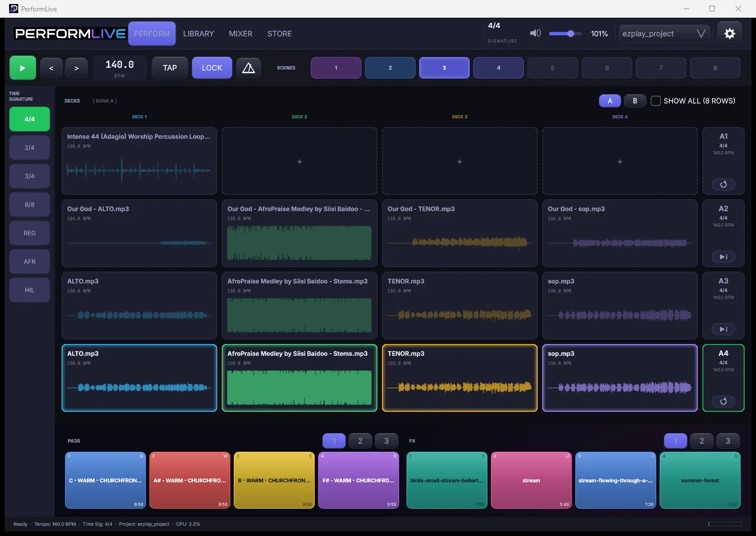Select the REG time signature option
The image size is (756, 536).
click(30, 233)
